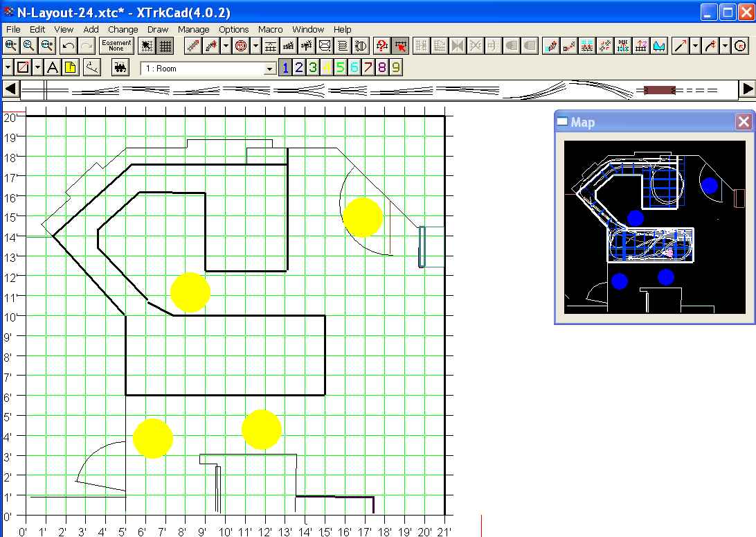Click the yellow Note icon
The width and height of the screenshot is (756, 537).
click(71, 67)
